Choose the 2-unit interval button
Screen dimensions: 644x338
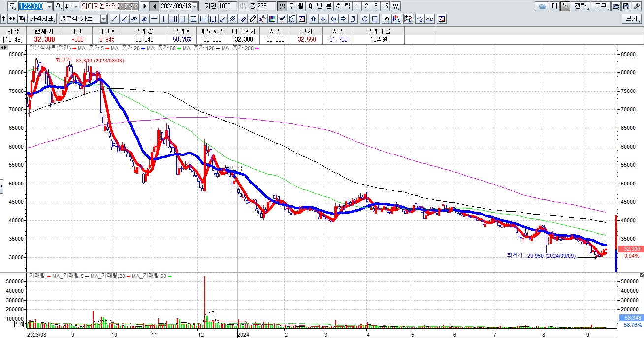[x=366, y=6]
